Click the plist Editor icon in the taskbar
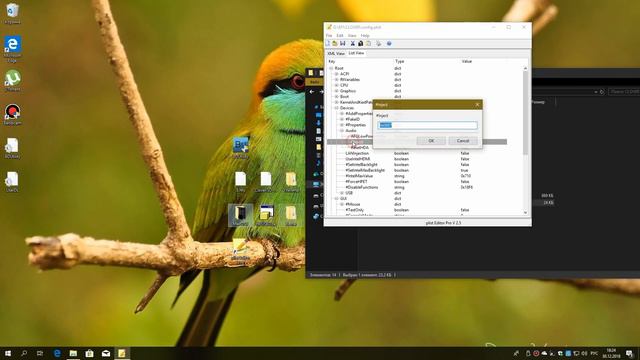Screen dimensions: 640x360 pyautogui.click(x=122, y=353)
